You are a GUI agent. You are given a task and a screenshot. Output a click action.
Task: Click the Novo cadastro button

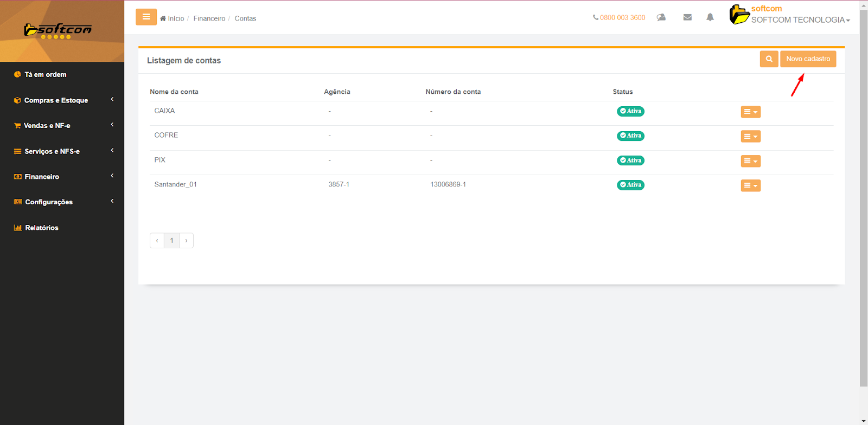pos(808,59)
